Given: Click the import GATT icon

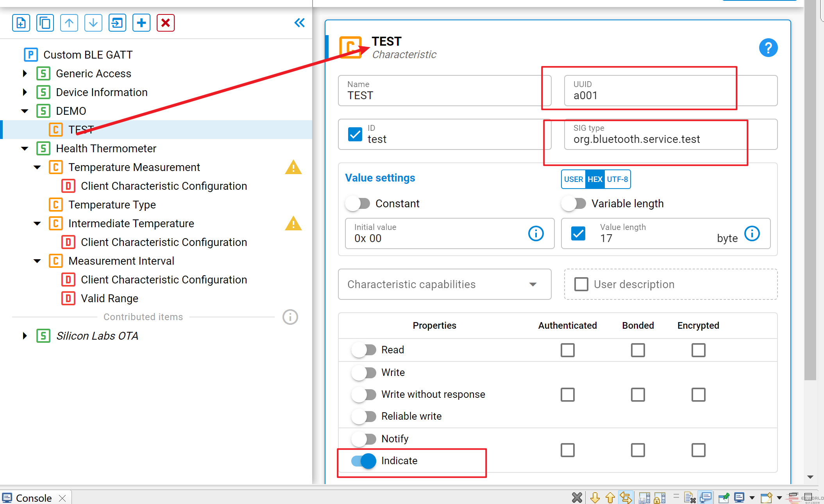Looking at the screenshot, I should [117, 23].
